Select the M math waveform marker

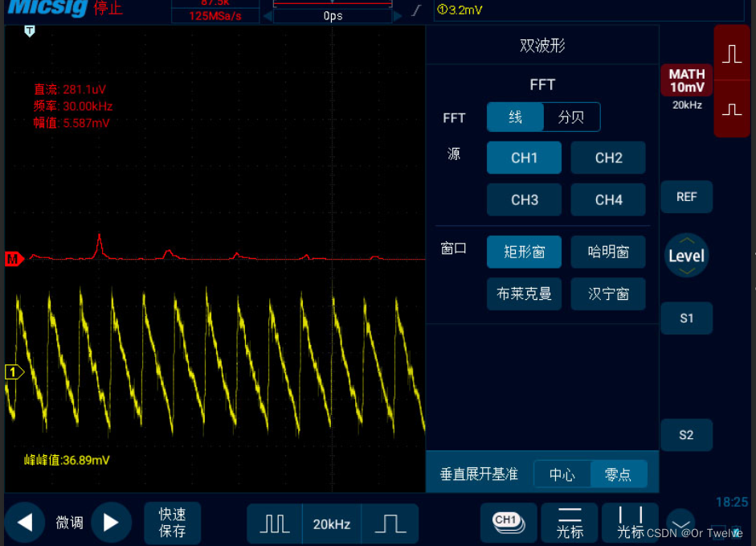pyautogui.click(x=14, y=259)
